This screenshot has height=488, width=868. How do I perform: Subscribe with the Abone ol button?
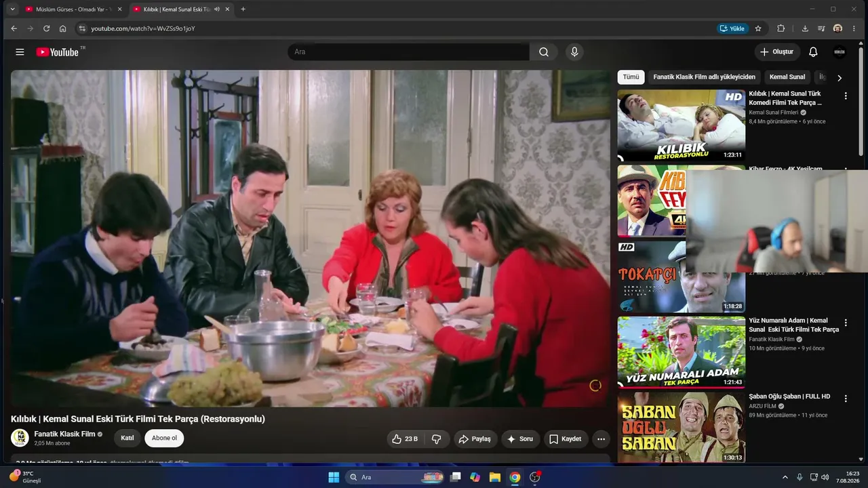click(x=164, y=439)
